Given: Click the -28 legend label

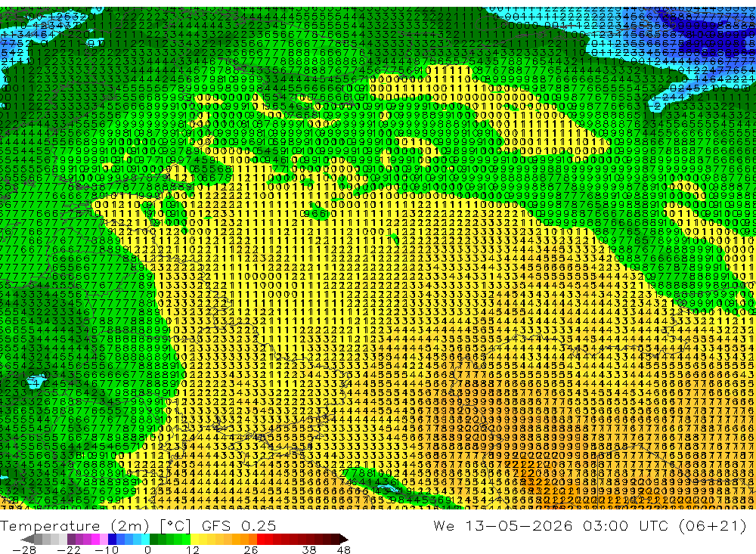Looking at the screenshot, I should coord(24,549).
